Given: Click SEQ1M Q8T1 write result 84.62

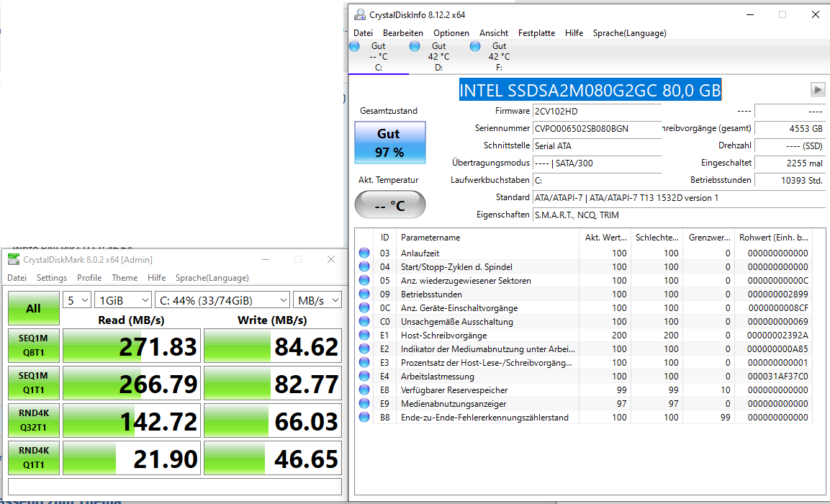Looking at the screenshot, I should [273, 346].
